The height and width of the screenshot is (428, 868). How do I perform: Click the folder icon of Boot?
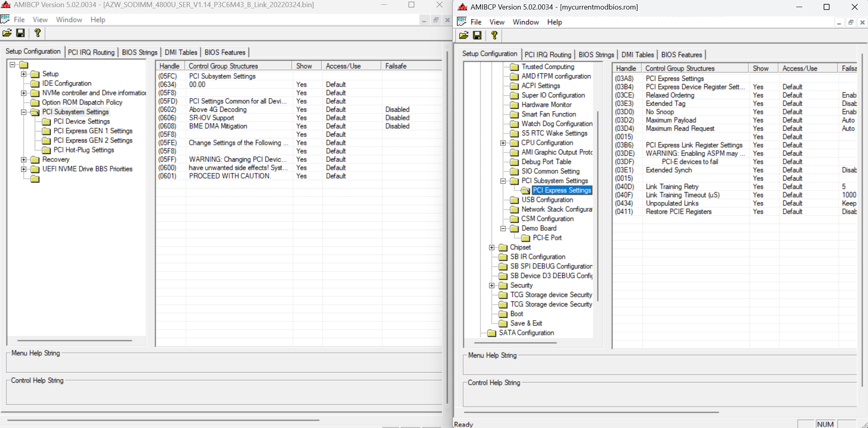pyautogui.click(x=503, y=314)
